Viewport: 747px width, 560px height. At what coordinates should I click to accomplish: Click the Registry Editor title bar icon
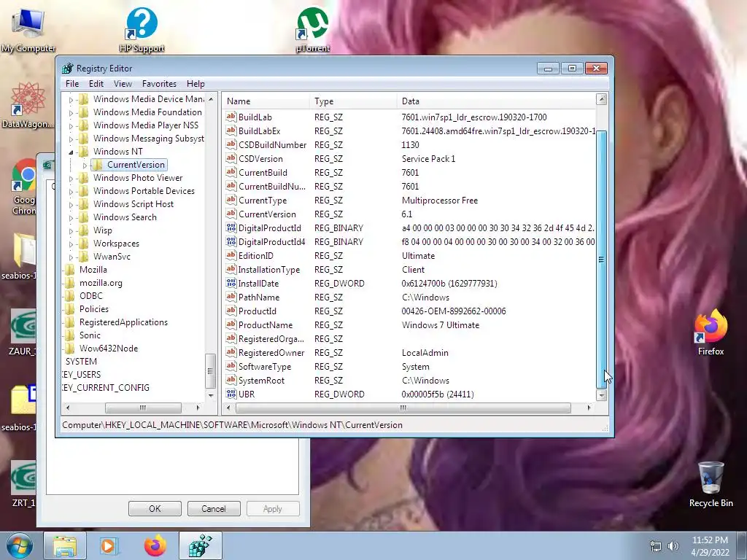pyautogui.click(x=68, y=68)
